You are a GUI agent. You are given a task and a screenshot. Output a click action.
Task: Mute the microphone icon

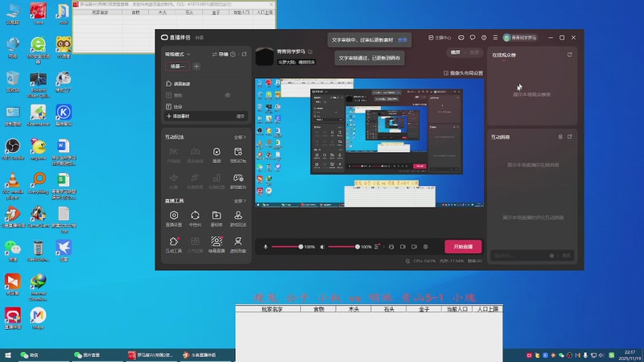[266, 247]
